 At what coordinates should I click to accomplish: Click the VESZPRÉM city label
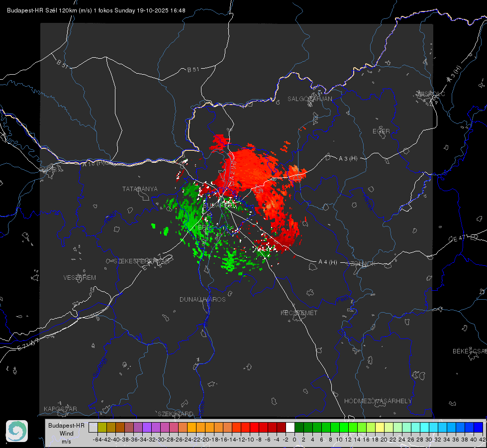[x=80, y=277]
